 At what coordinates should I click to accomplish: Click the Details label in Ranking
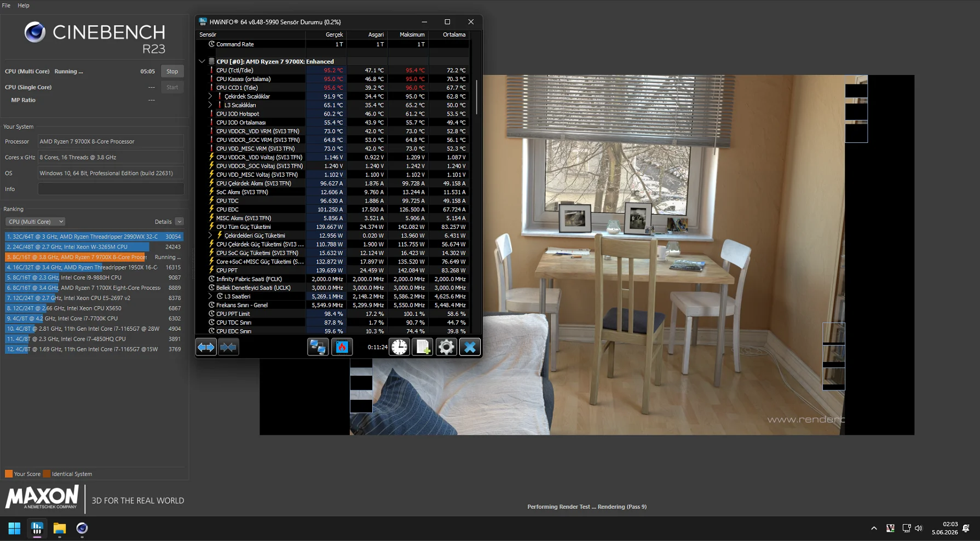click(x=163, y=222)
